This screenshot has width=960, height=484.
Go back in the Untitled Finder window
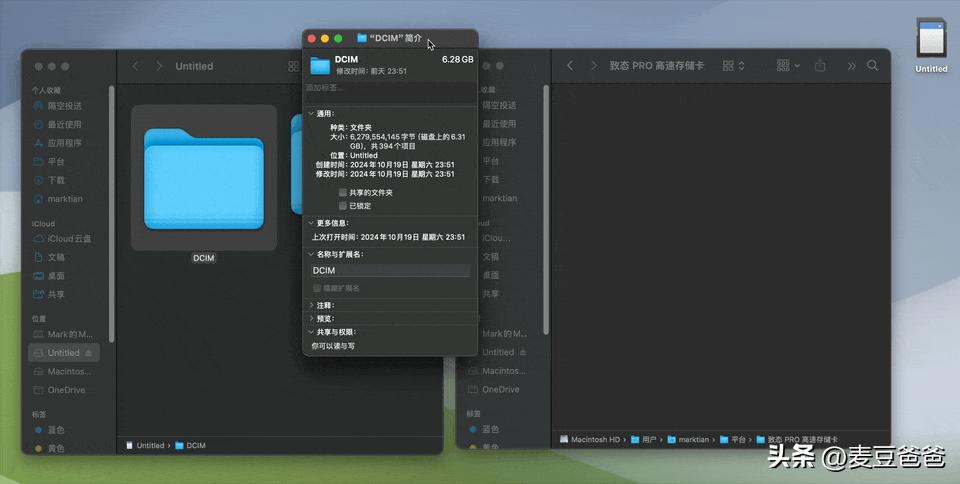pyautogui.click(x=136, y=65)
